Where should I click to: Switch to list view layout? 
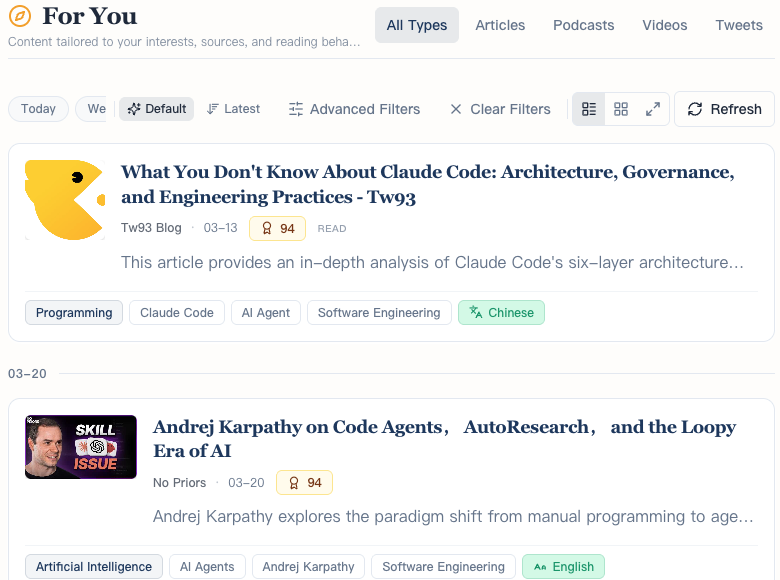tap(589, 109)
